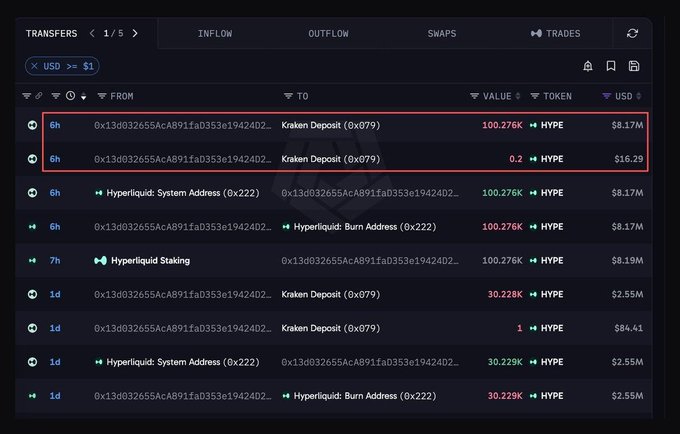Image resolution: width=680 pixels, height=434 pixels.
Task: Open the Hyperliquid Staking entity
Action: (150, 261)
